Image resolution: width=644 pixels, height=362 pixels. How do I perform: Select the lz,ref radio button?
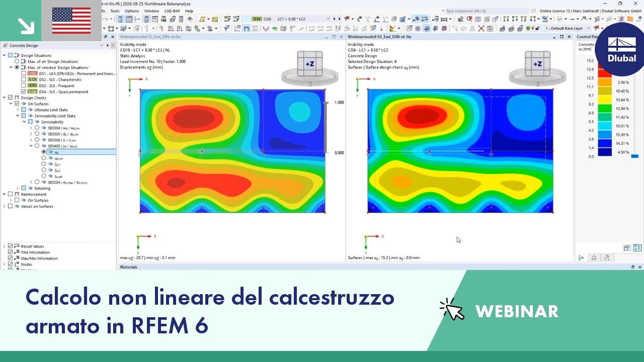tap(43, 176)
